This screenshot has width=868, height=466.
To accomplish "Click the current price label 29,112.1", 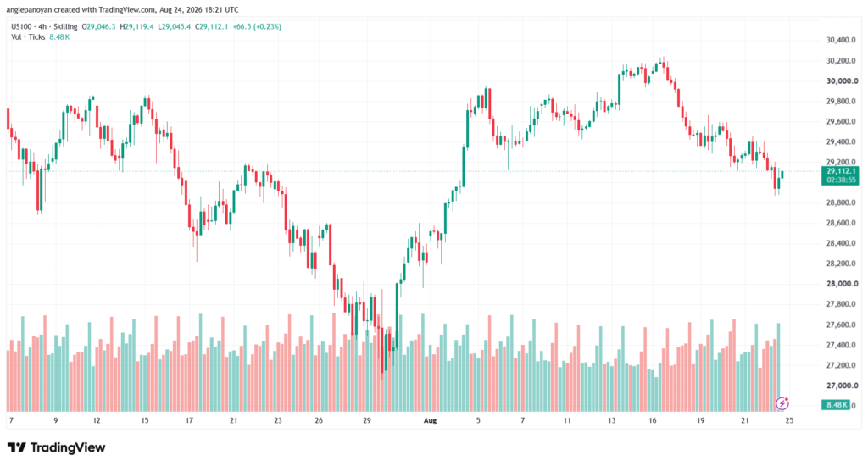I will point(841,171).
